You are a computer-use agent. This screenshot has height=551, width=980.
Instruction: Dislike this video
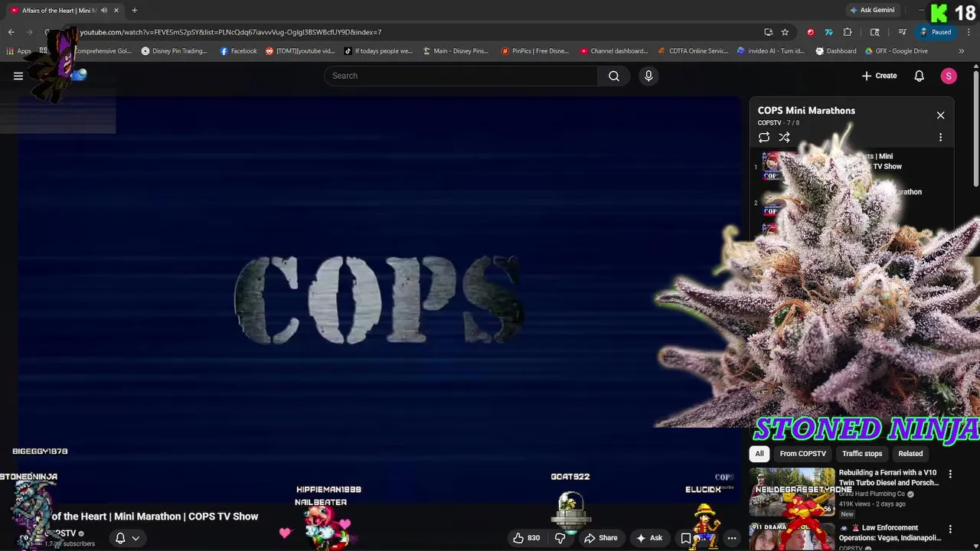560,538
